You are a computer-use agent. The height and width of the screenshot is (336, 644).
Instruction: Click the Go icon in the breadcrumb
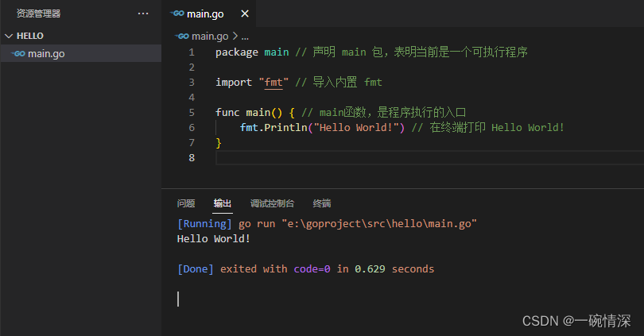click(x=182, y=36)
